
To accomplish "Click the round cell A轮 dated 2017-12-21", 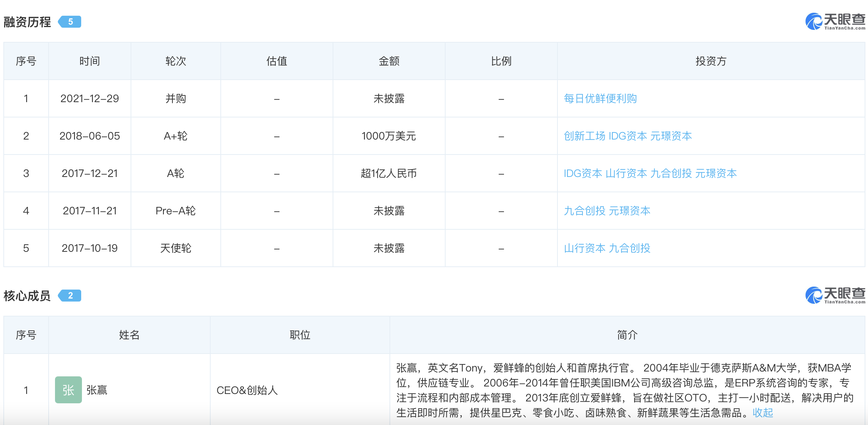I will [x=176, y=173].
